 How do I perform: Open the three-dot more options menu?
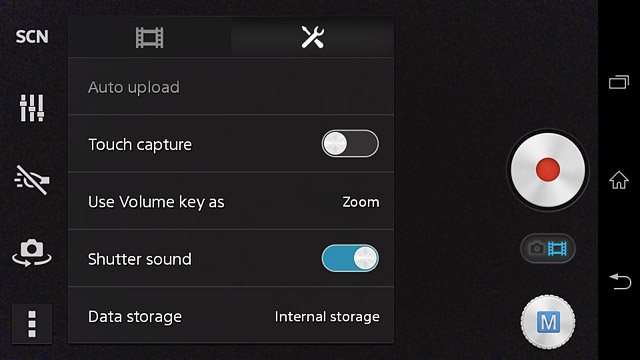click(32, 324)
